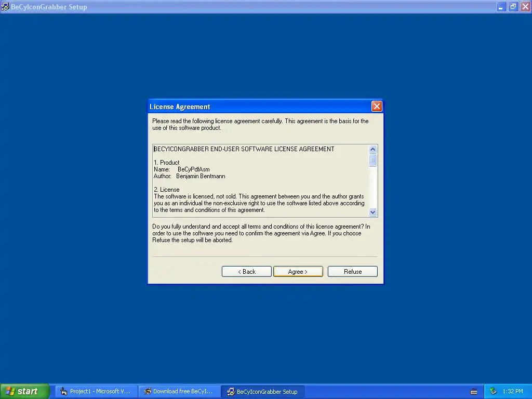Screen dimensions: 532x399
Task: Close the License Agreement dialog
Action: point(377,107)
